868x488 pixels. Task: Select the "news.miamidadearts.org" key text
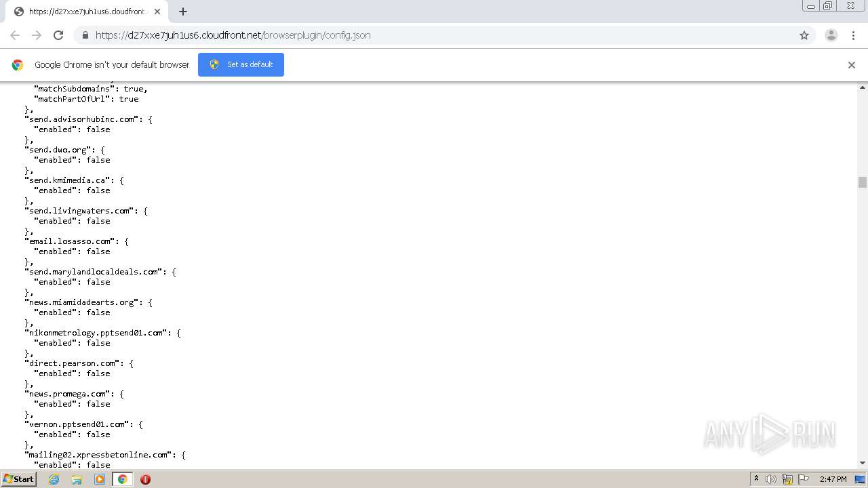pyautogui.click(x=82, y=302)
